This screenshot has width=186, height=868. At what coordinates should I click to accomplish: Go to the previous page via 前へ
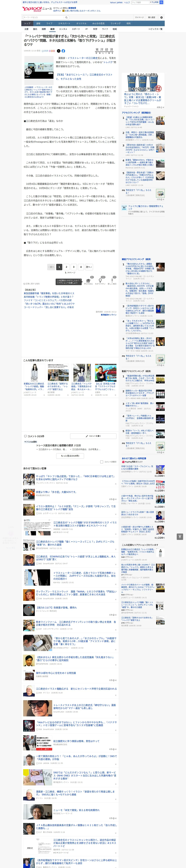(x=51, y=267)
